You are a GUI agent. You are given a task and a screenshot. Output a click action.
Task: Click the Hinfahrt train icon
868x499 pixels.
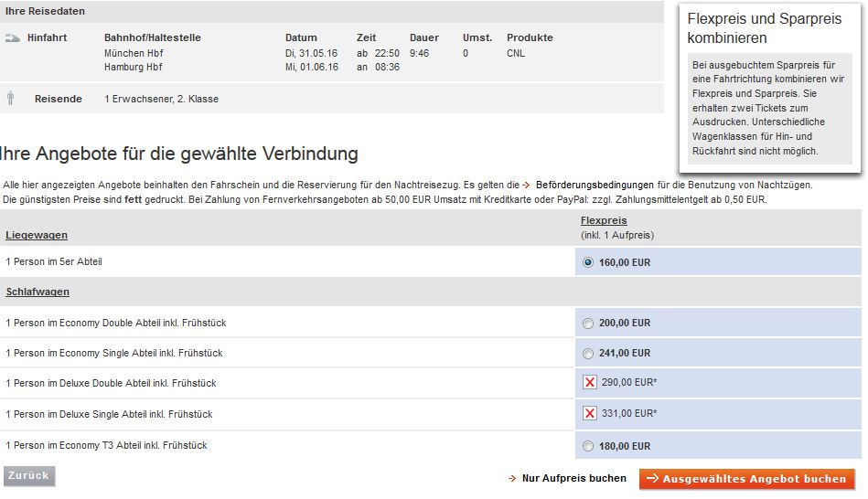pyautogui.click(x=13, y=38)
